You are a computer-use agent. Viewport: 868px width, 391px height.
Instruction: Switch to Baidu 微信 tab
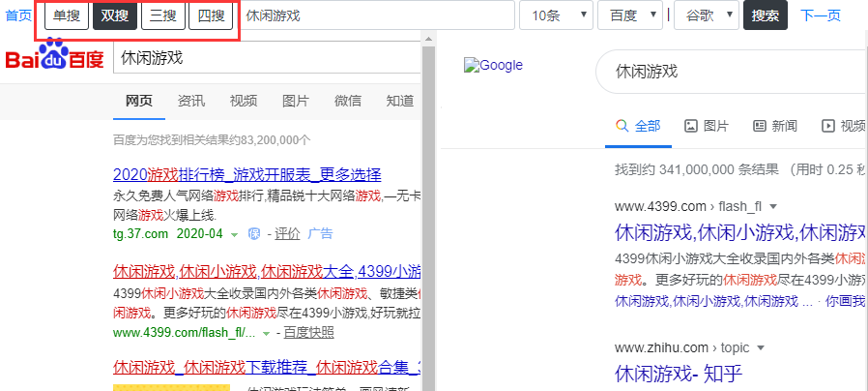[348, 101]
